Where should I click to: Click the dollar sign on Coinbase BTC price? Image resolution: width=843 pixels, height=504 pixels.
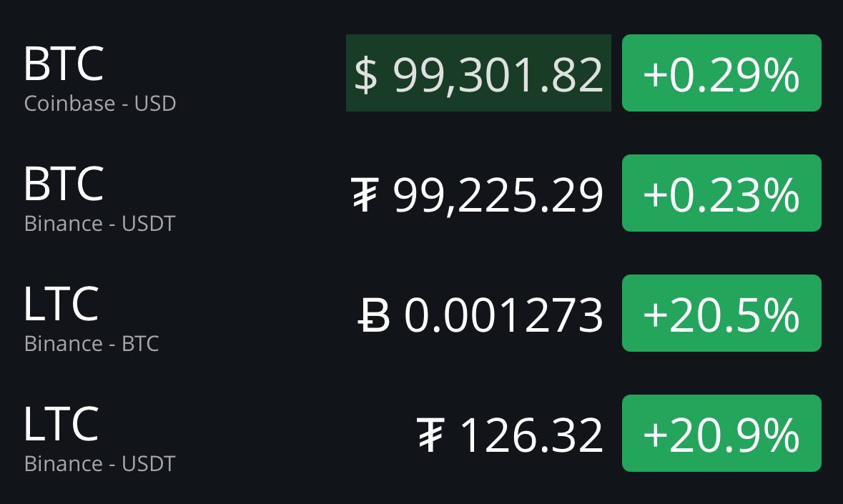pos(365,74)
